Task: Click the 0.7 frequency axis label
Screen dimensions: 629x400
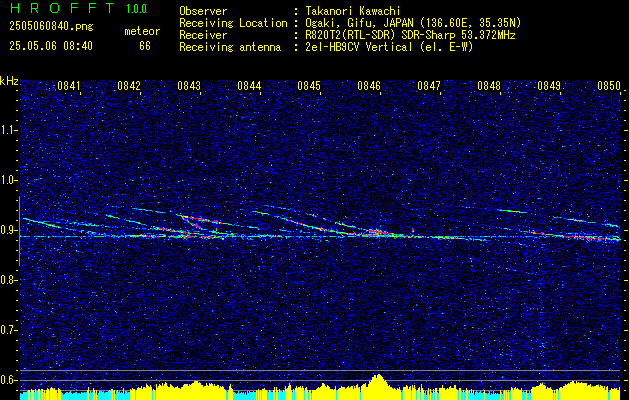Action: point(9,330)
